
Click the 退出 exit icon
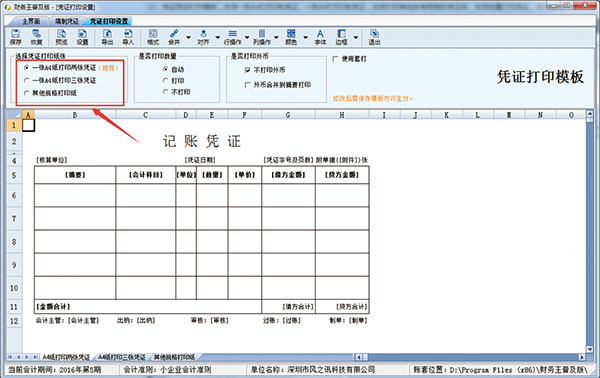(374, 37)
